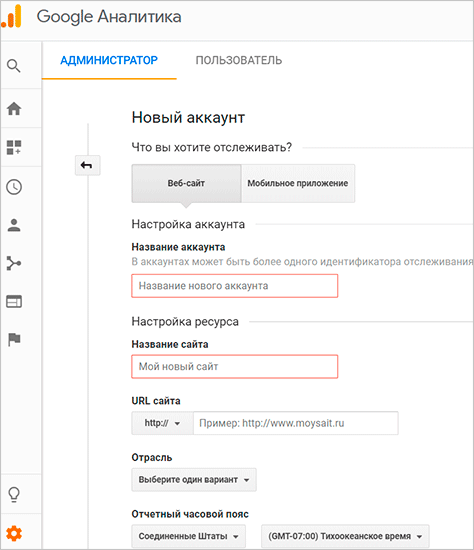Click the Google Аналитика title text
Image resolution: width=474 pixels, height=550 pixels.
109,17
